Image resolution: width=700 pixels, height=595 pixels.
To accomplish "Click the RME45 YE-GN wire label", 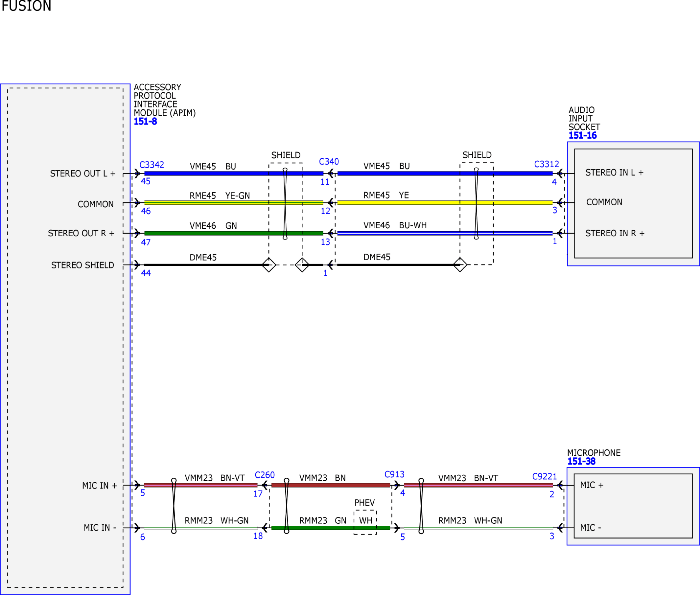I will pyautogui.click(x=220, y=195).
